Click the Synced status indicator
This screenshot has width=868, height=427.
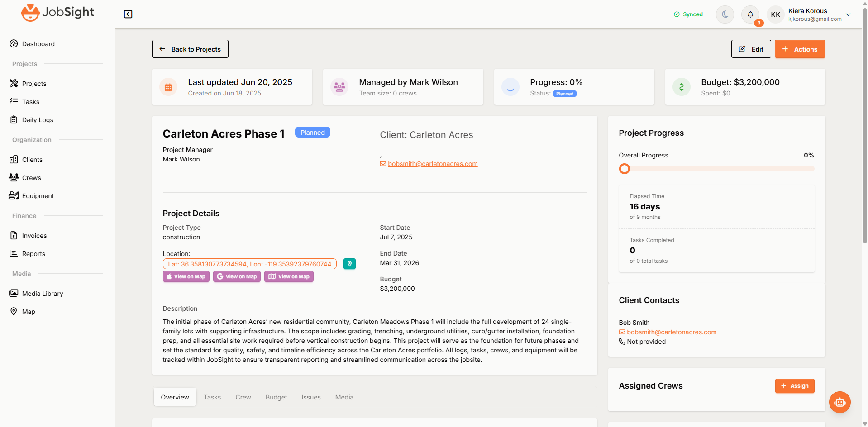pos(688,14)
